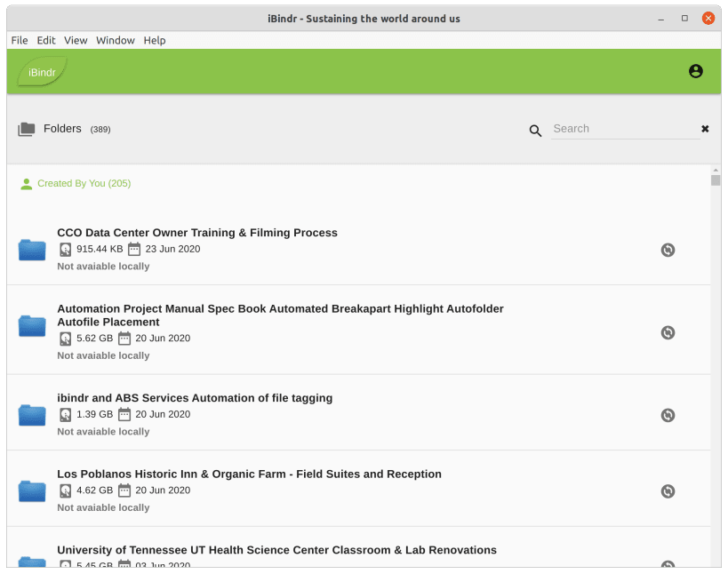Open the user account profile icon

tap(695, 71)
